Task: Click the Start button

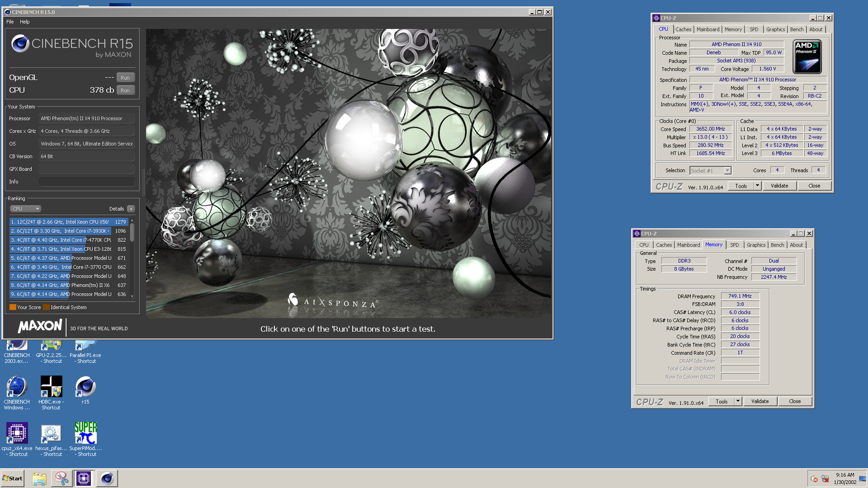Action: tap(12, 479)
